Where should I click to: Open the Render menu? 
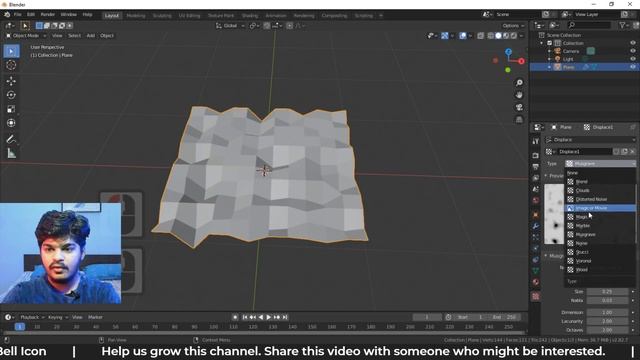[x=47, y=15]
